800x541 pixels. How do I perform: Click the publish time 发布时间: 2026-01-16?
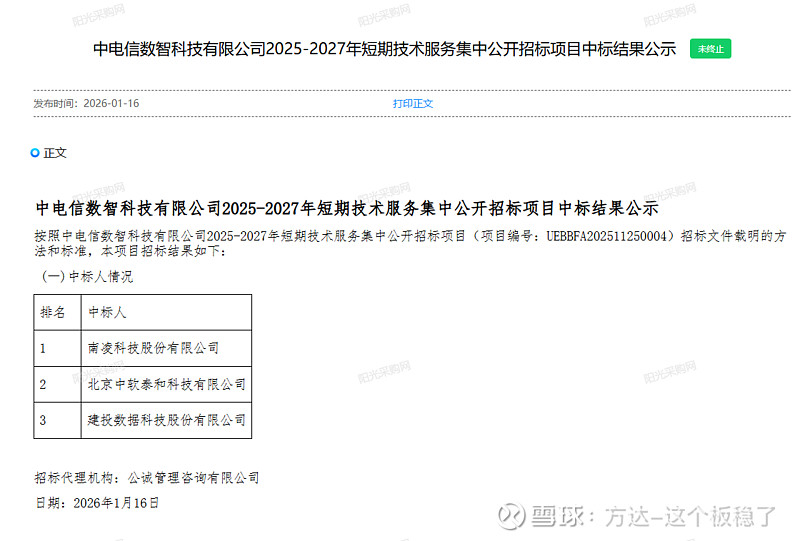(x=86, y=104)
